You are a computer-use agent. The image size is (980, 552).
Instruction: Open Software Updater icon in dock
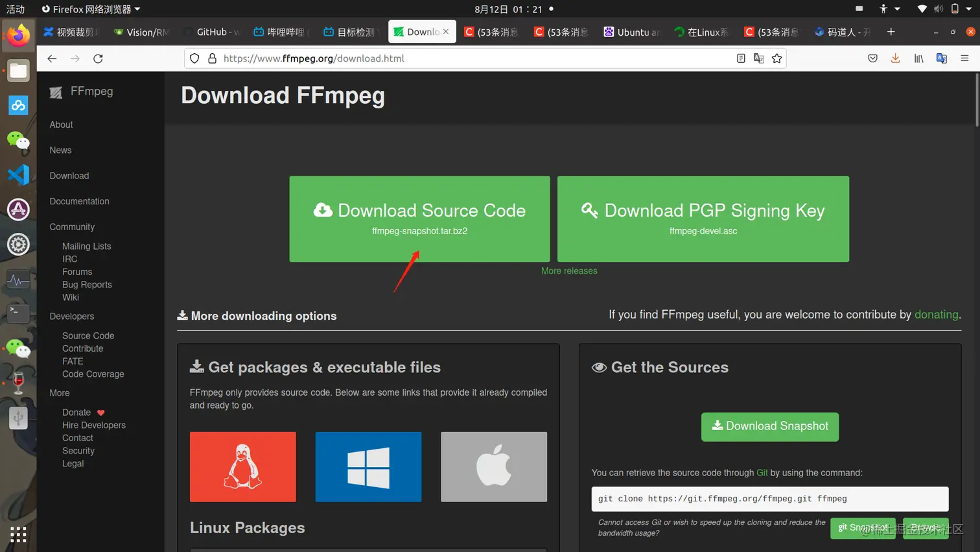(18, 210)
